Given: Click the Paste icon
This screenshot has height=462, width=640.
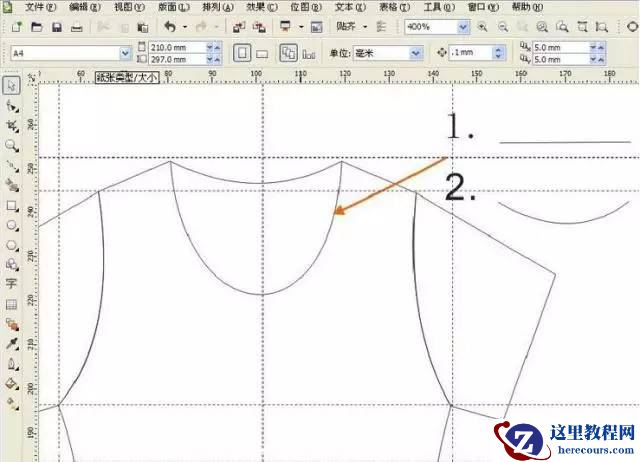Looking at the screenshot, I should click(x=142, y=27).
